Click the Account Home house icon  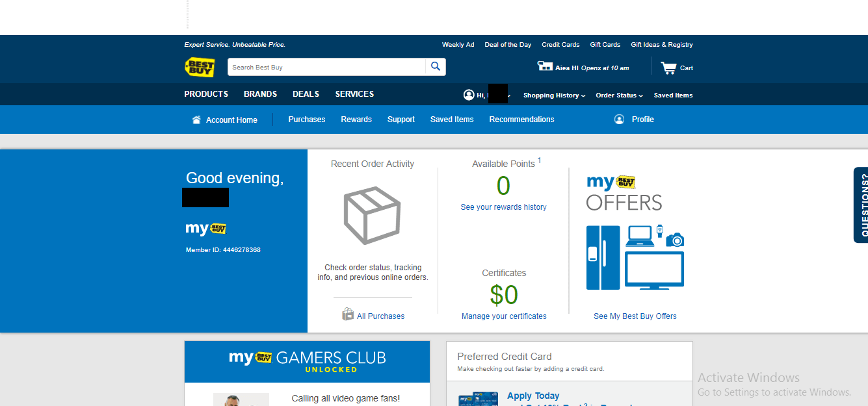click(196, 120)
